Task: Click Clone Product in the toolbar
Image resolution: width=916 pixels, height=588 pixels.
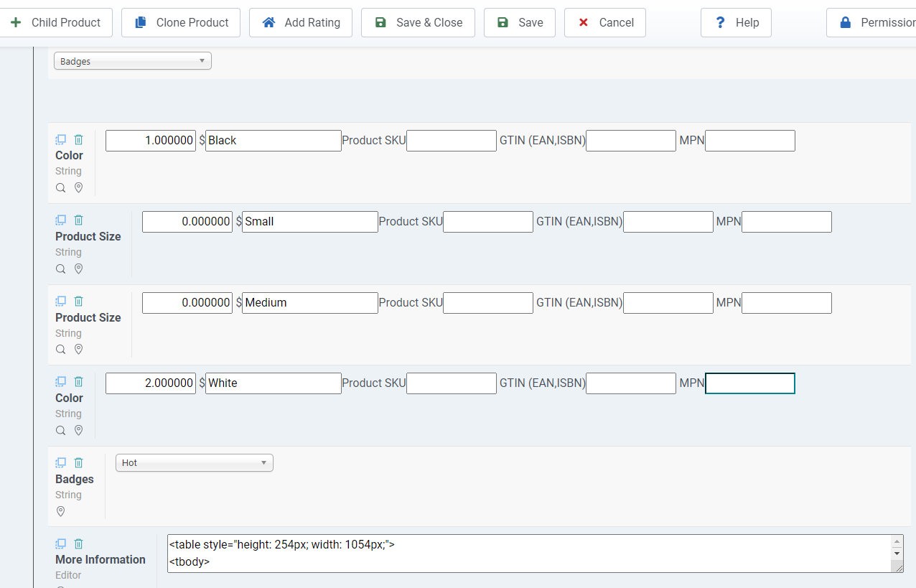Action: pos(180,23)
